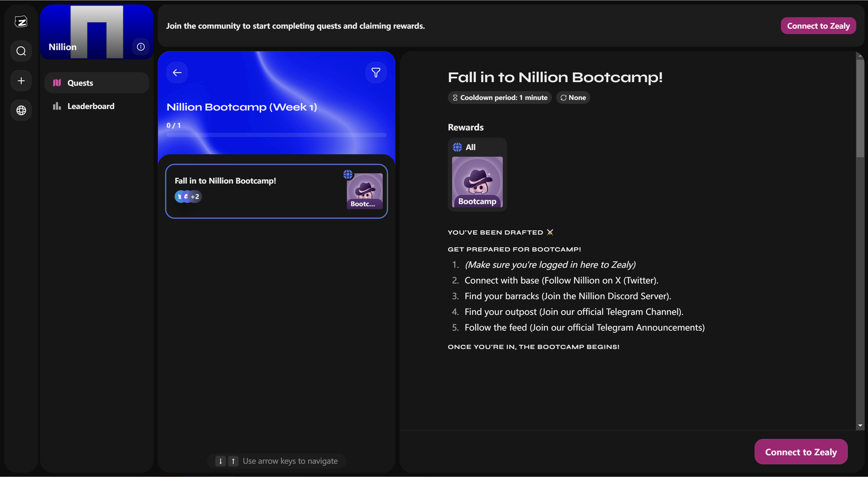Click 'Connect with base' step text
The image size is (868, 477).
561,281
